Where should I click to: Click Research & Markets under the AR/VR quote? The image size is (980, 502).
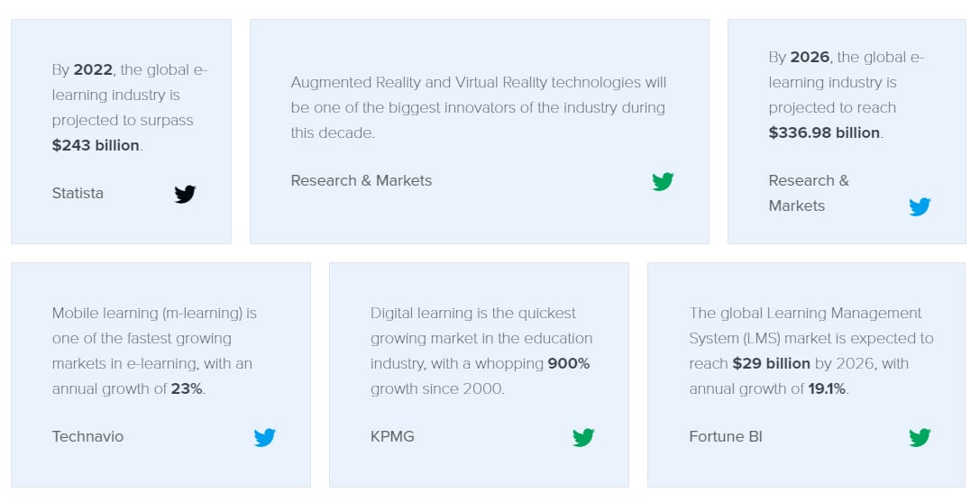tap(362, 180)
